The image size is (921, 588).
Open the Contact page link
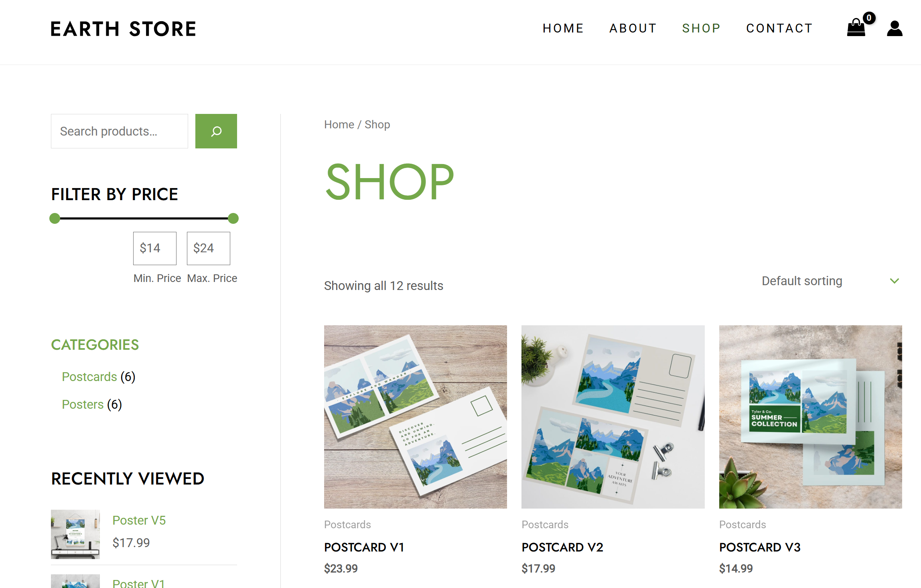779,28
